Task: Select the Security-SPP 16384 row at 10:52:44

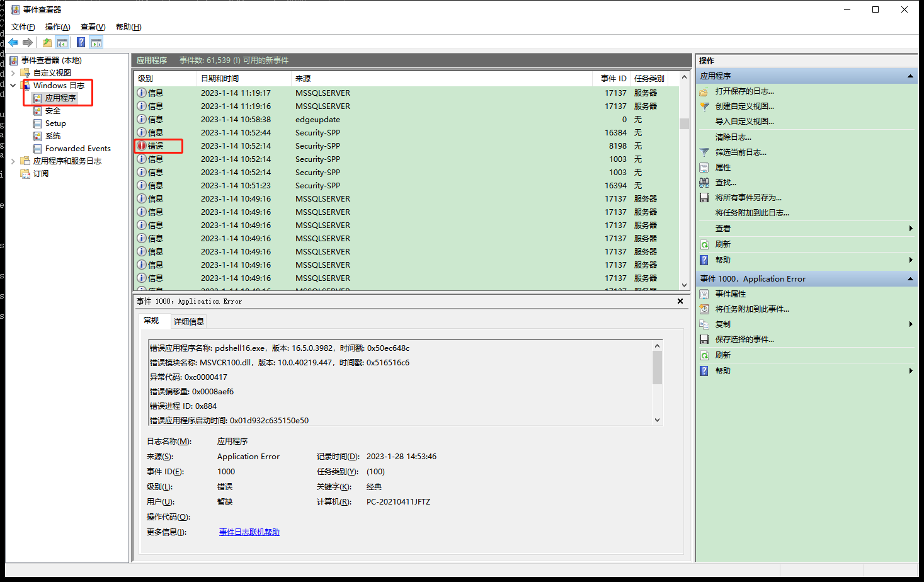Action: coord(406,133)
